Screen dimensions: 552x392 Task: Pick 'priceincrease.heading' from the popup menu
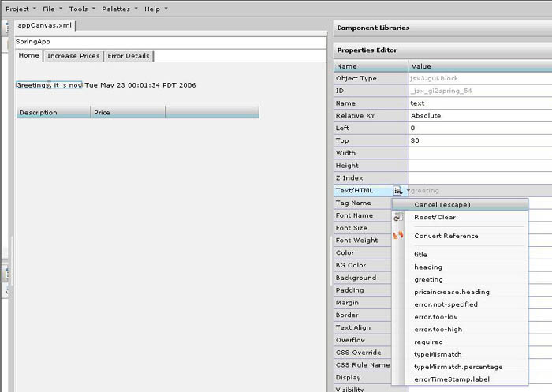click(451, 292)
